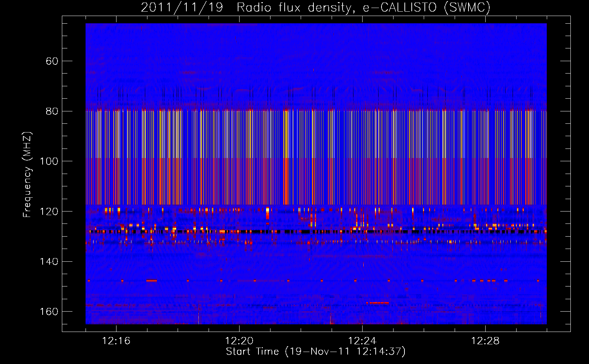Click the 12:28 time tick label
This screenshot has width=589, height=364.
click(x=485, y=341)
